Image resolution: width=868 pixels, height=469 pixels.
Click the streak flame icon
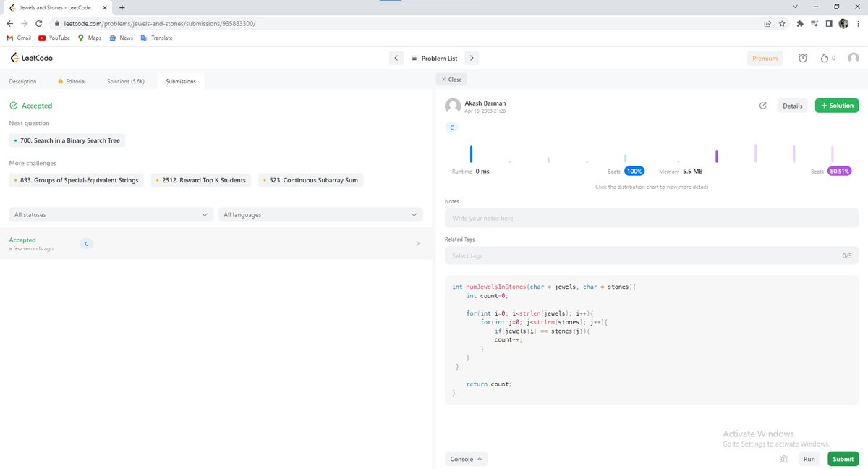(825, 58)
